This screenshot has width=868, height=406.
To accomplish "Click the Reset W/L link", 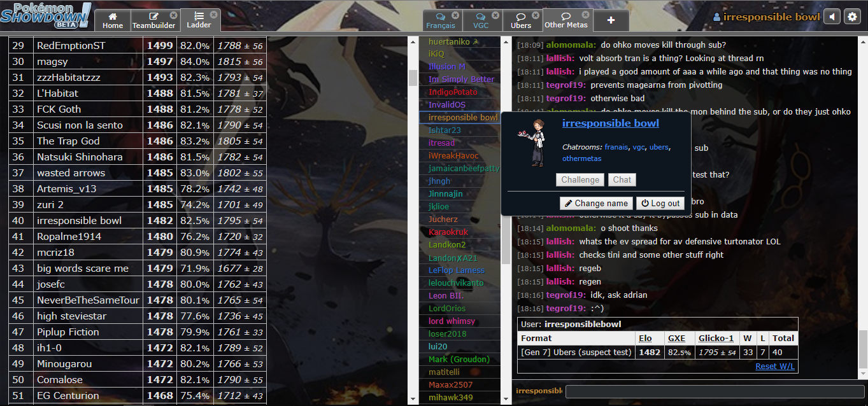I will [x=775, y=366].
